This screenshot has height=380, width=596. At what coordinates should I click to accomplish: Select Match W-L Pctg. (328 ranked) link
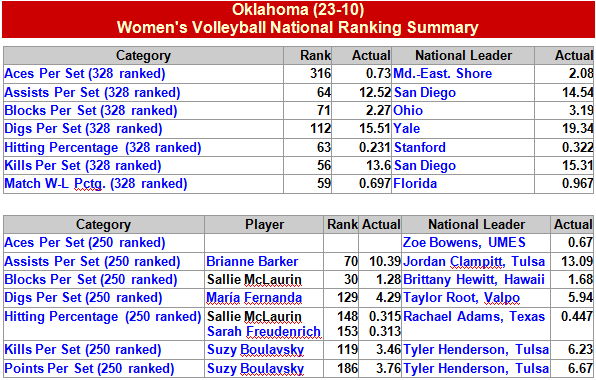point(96,184)
